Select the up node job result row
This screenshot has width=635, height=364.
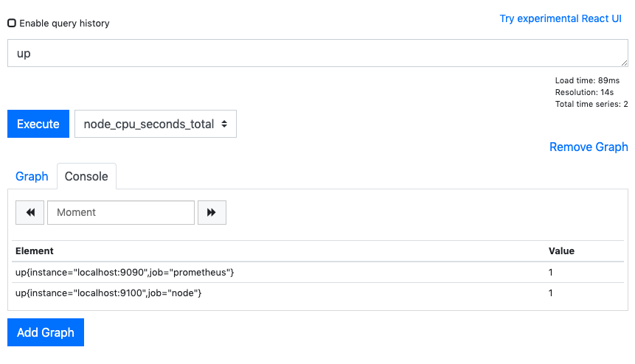(x=108, y=293)
